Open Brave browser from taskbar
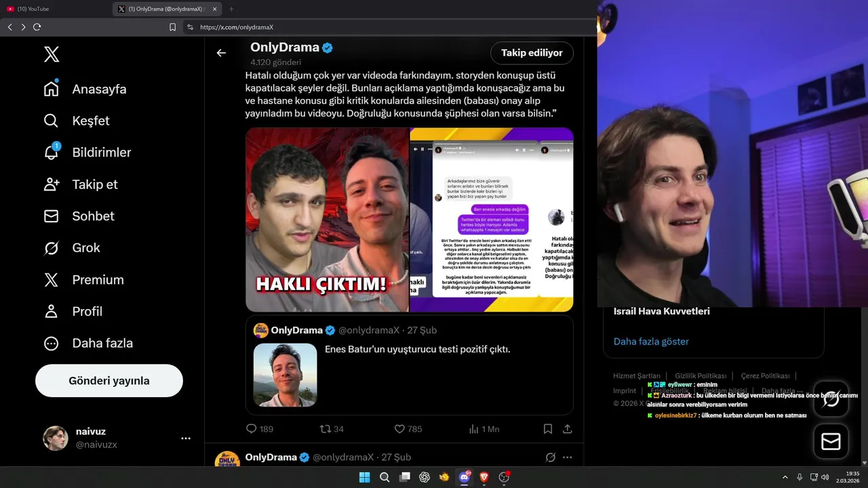Image resolution: width=868 pixels, height=488 pixels. [x=484, y=477]
